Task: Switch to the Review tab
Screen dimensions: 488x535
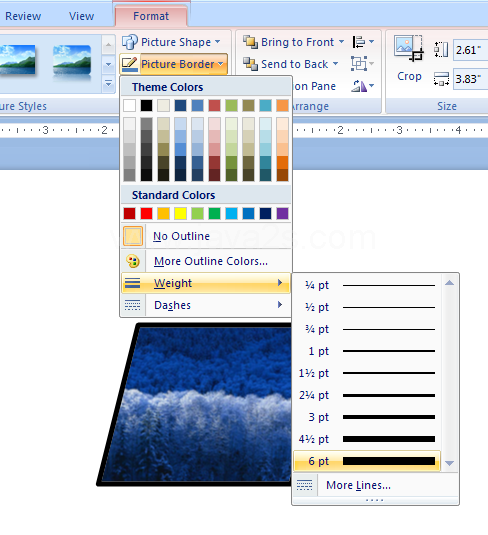Action: (23, 16)
